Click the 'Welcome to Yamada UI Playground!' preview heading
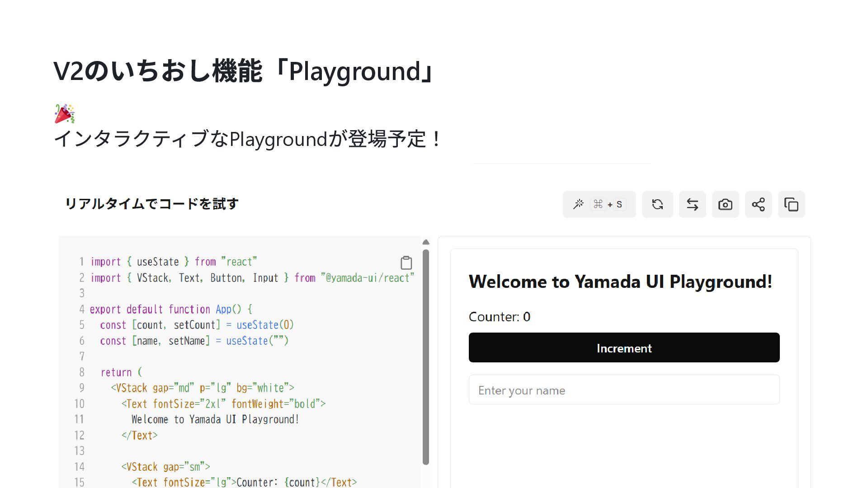Image resolution: width=868 pixels, height=488 pixels. click(x=620, y=282)
